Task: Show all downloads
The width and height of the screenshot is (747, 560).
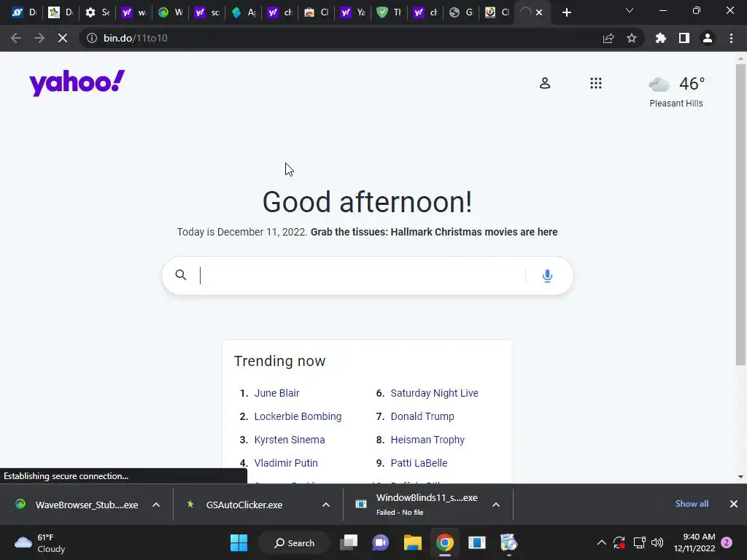Action: (692, 504)
